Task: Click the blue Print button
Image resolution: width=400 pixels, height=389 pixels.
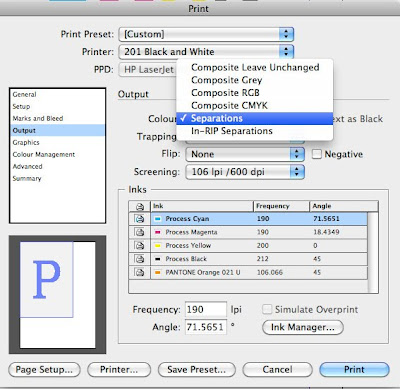Action: point(354,369)
